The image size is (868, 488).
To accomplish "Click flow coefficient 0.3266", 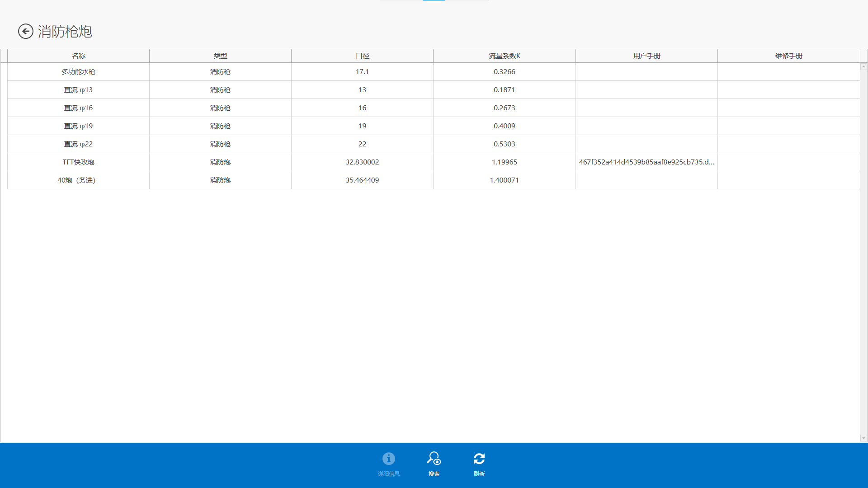I will coord(505,72).
